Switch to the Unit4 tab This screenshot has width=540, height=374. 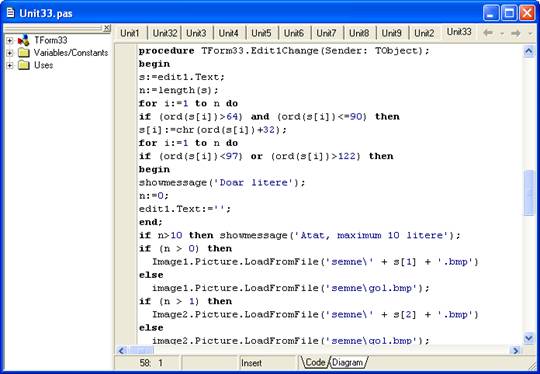(228, 33)
